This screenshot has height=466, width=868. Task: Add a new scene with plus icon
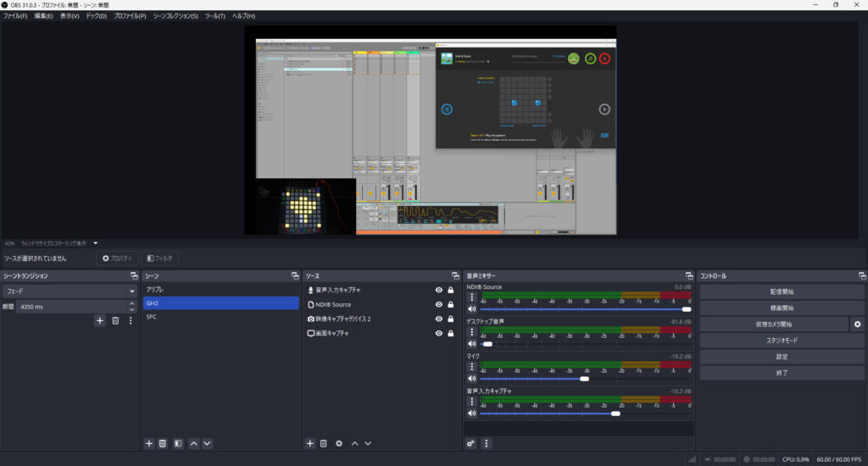[x=149, y=443]
